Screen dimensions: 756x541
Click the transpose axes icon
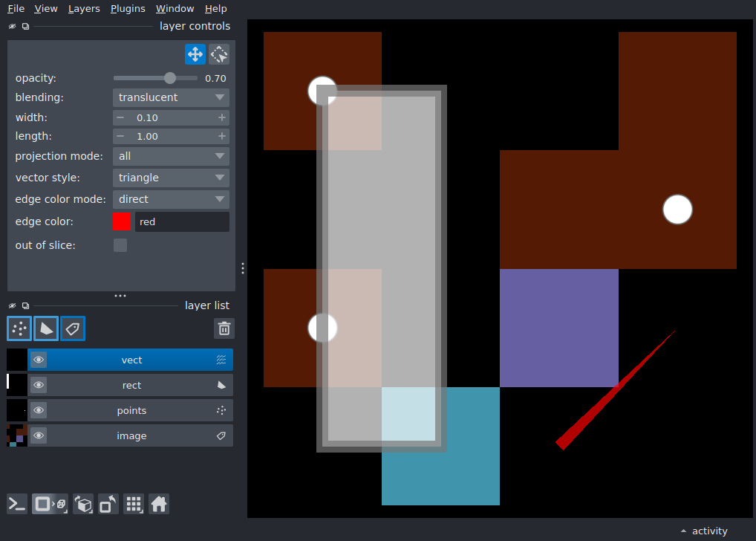(108, 505)
